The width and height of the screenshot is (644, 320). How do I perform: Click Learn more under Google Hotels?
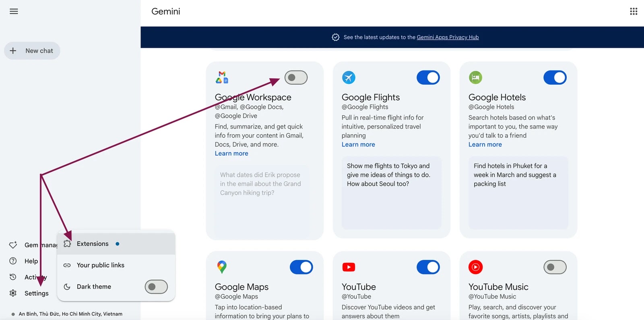coord(485,144)
